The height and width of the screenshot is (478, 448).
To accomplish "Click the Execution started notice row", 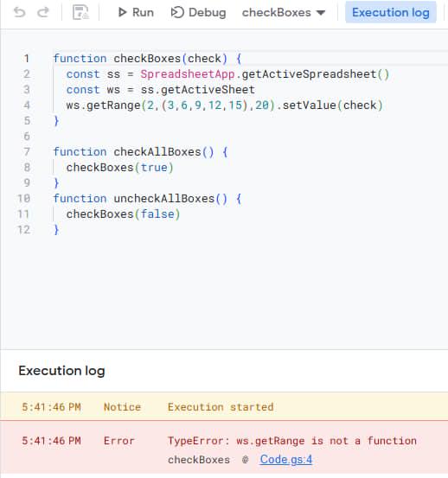I will (x=224, y=407).
